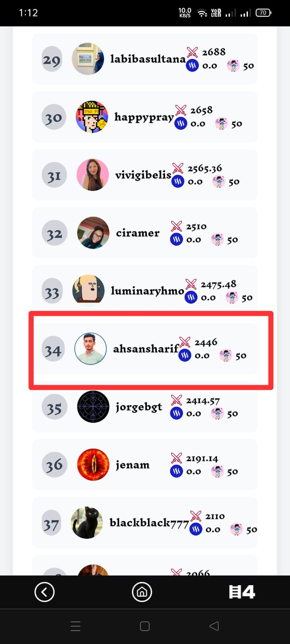Tap the crossed swords icon in jenam row
Viewport: 290px width, 644px height.
tap(176, 458)
